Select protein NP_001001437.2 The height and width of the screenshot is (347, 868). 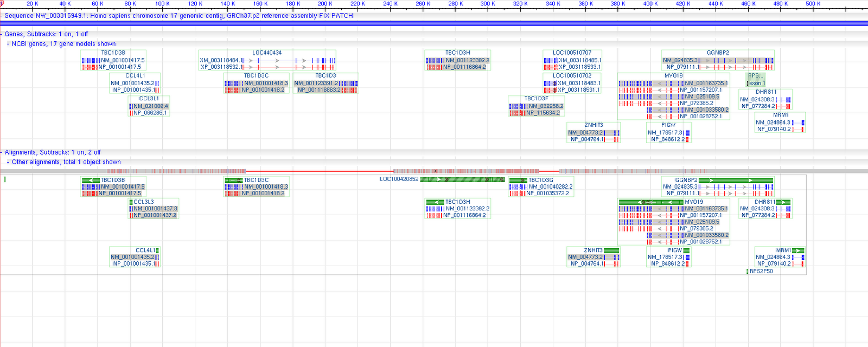click(155, 215)
